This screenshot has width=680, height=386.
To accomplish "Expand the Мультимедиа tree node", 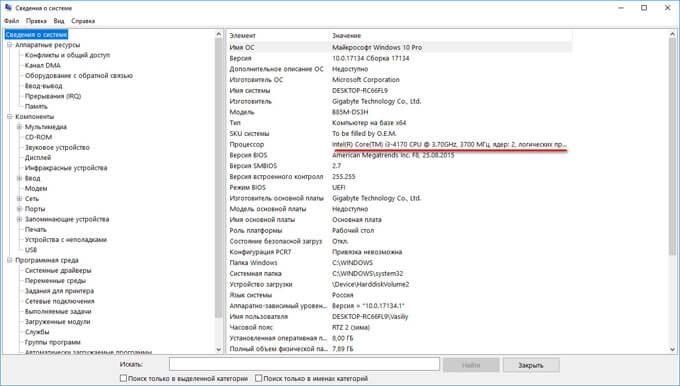I will click(19, 127).
